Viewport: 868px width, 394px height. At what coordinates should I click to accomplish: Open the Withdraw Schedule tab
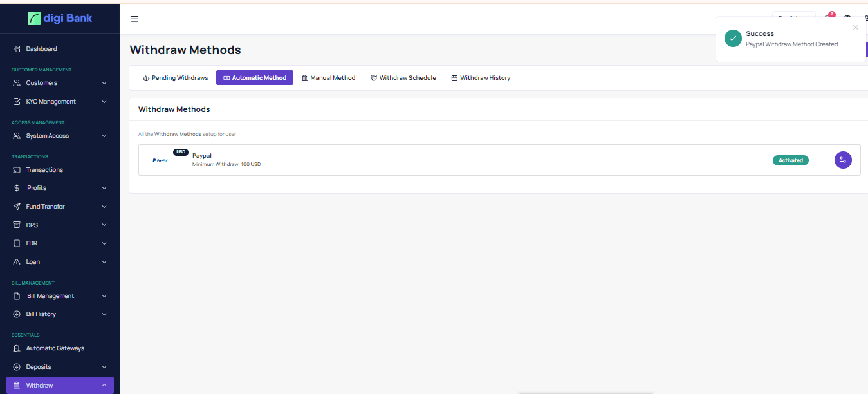coord(403,78)
